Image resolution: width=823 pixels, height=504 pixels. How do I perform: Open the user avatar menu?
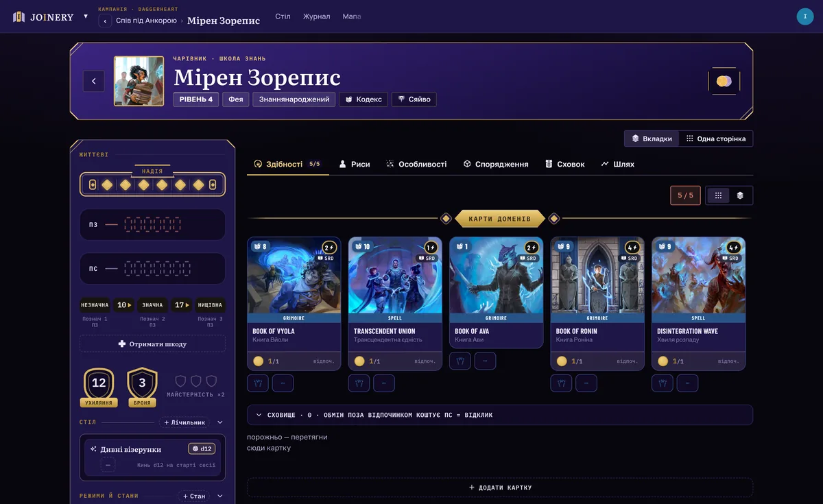[804, 16]
